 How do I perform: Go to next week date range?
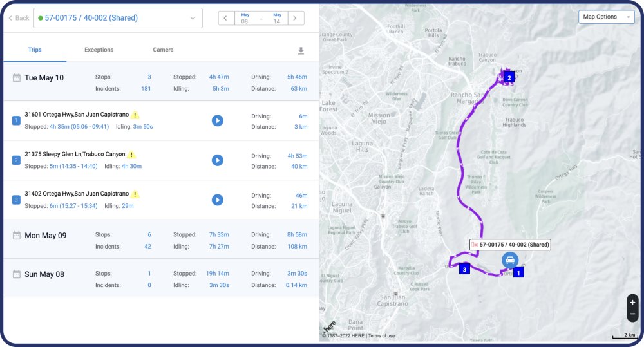click(296, 18)
